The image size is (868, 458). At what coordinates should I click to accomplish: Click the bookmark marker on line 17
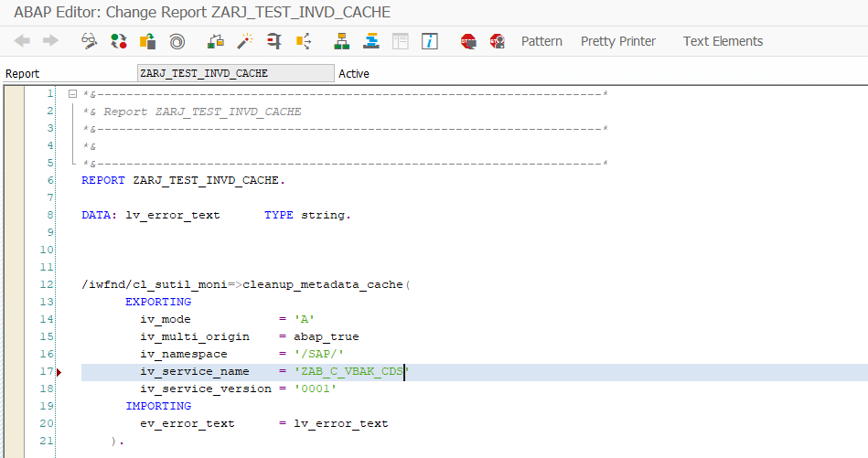tap(59, 372)
